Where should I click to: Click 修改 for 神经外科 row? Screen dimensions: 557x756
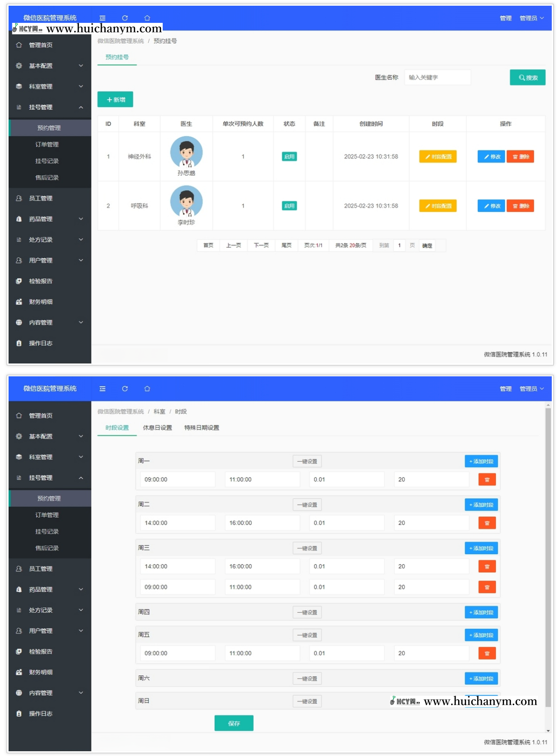[491, 157]
